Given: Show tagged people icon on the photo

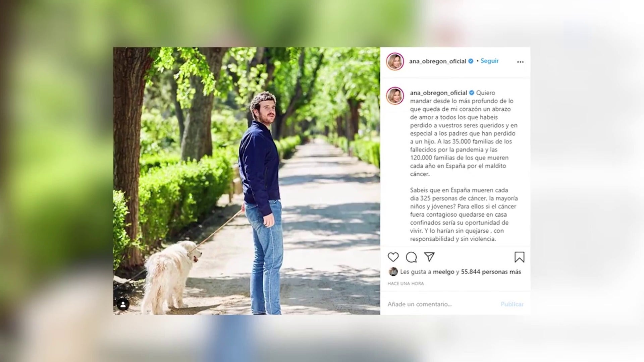Looking at the screenshot, I should click(123, 304).
